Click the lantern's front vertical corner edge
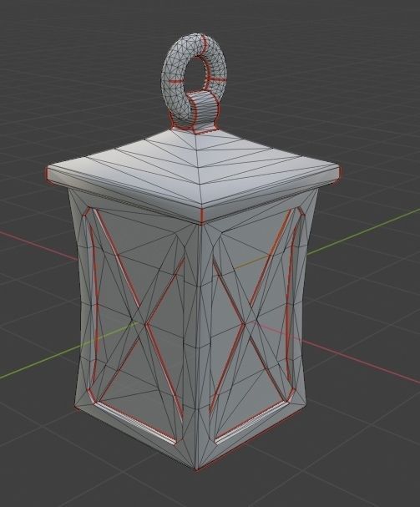 (x=199, y=347)
